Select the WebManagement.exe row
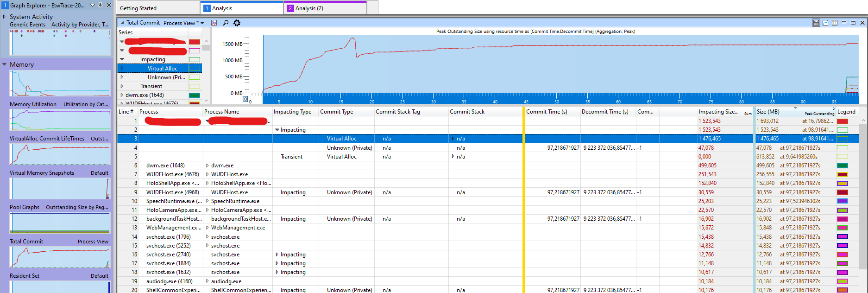This screenshot has width=868, height=293. coord(488,228)
